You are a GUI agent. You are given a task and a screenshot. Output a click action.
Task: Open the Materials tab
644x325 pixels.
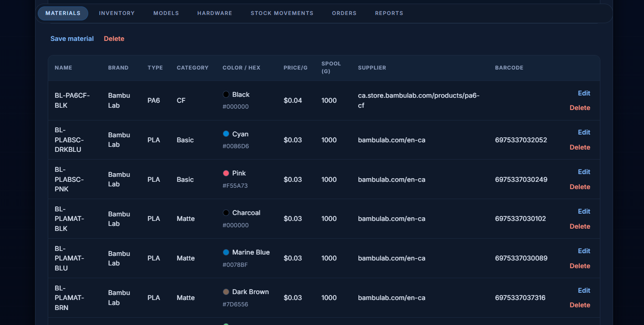pos(63,13)
